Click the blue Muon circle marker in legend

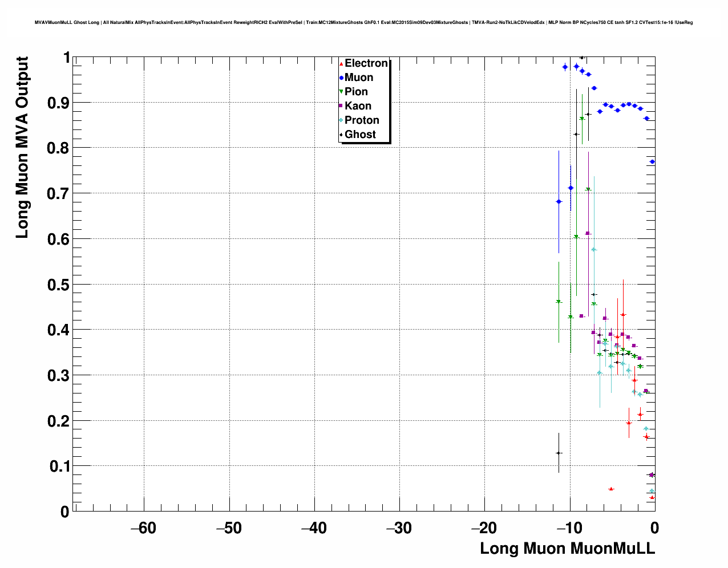point(341,78)
